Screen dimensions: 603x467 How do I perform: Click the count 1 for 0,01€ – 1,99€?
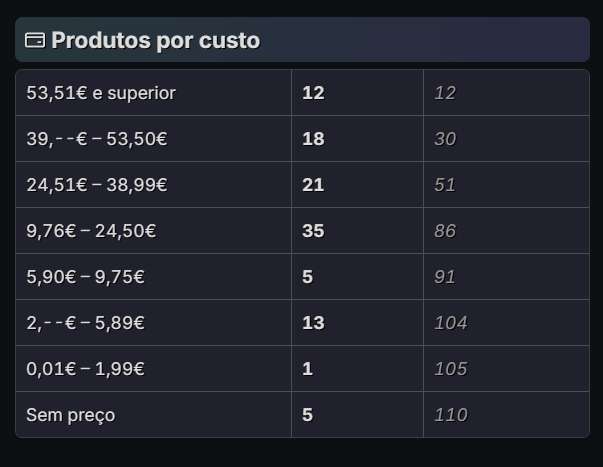pyautogui.click(x=308, y=369)
